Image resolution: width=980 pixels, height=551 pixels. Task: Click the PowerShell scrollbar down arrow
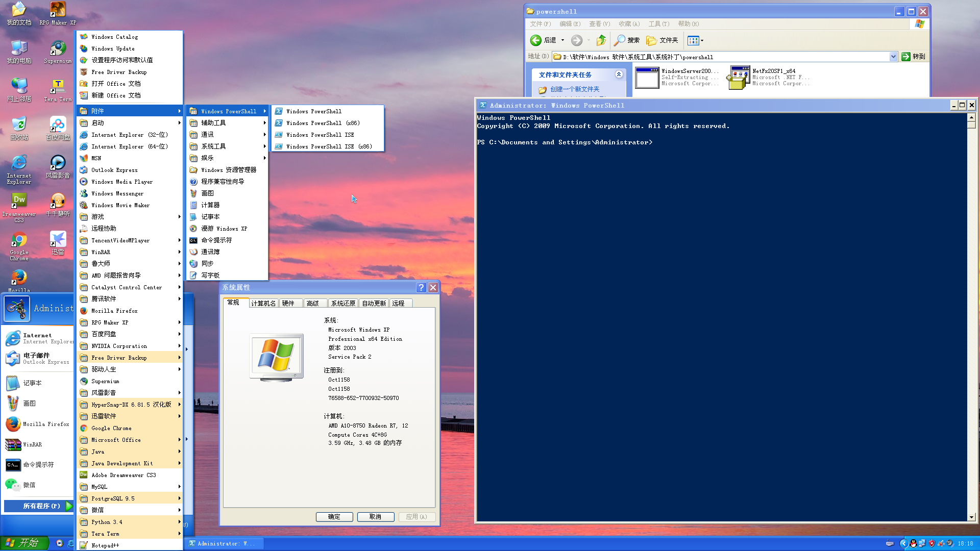coord(971,517)
